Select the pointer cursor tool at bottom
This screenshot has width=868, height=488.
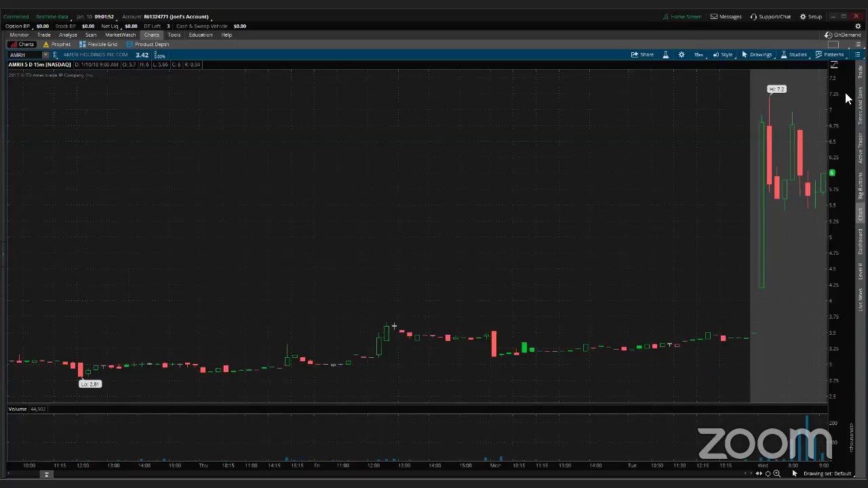(795, 474)
